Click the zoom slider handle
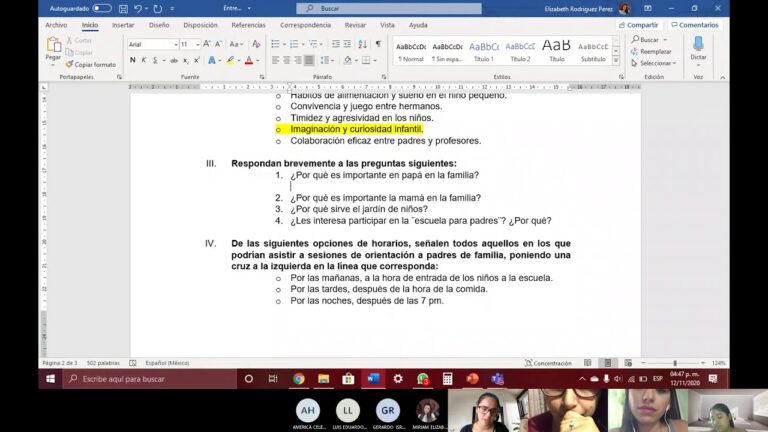 (x=675, y=363)
